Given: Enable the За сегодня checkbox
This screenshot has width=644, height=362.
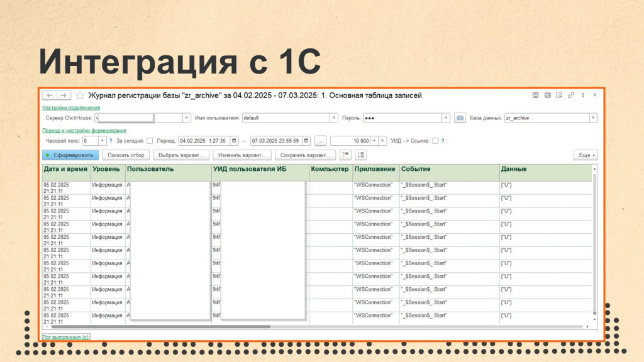Looking at the screenshot, I should (x=150, y=141).
